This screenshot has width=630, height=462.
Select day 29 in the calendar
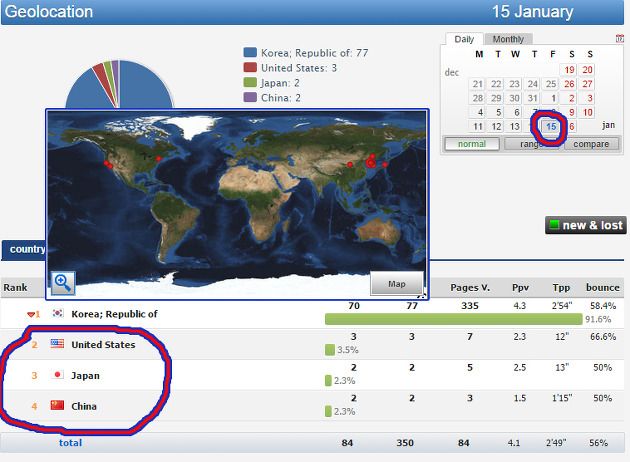496,98
